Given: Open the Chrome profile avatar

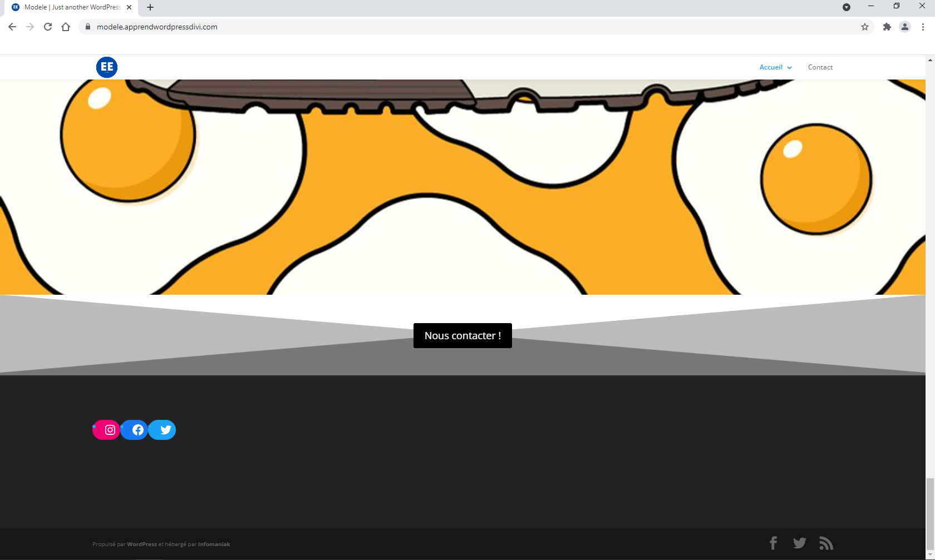Looking at the screenshot, I should coord(905,27).
